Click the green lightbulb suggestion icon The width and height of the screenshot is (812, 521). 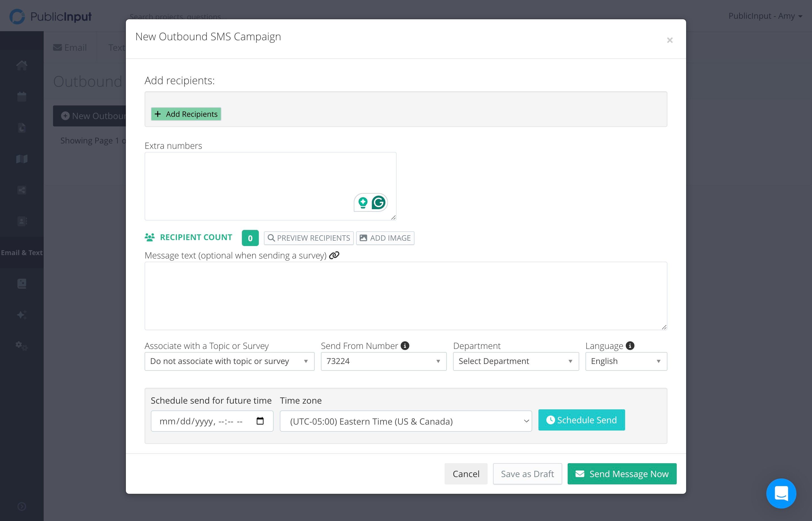point(363,203)
